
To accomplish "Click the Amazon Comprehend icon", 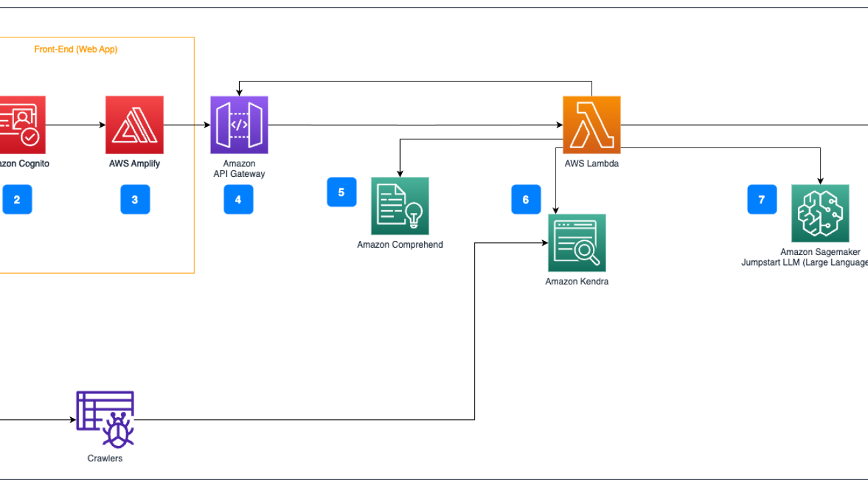I will pyautogui.click(x=400, y=206).
